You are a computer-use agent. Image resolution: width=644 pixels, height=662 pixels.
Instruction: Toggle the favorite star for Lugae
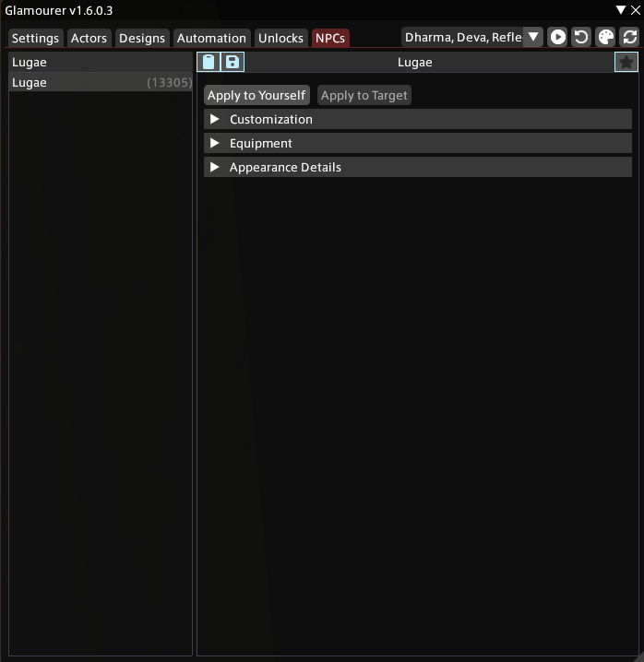(626, 62)
